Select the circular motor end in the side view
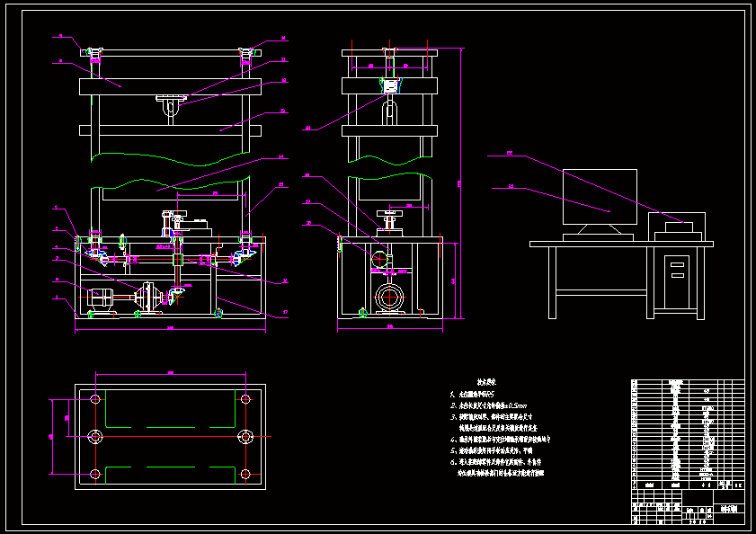Screen dimensions: 756x534 (x=389, y=298)
